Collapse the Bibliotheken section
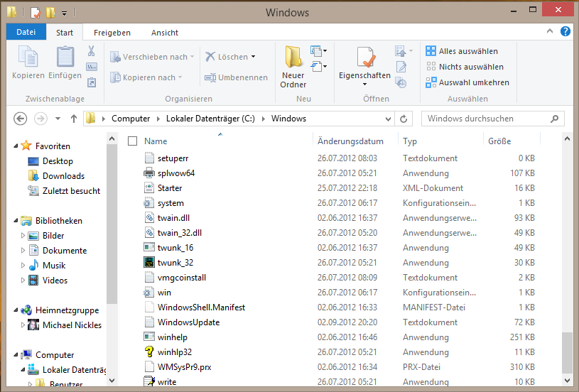 (16, 221)
